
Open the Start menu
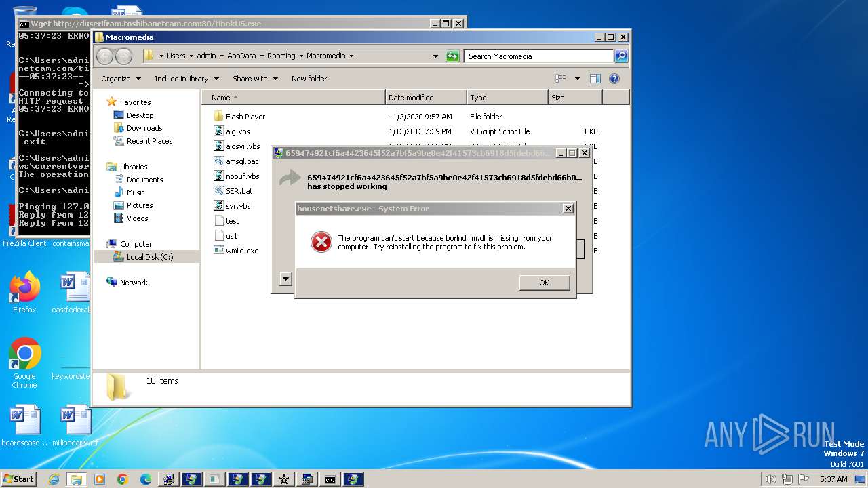18,479
